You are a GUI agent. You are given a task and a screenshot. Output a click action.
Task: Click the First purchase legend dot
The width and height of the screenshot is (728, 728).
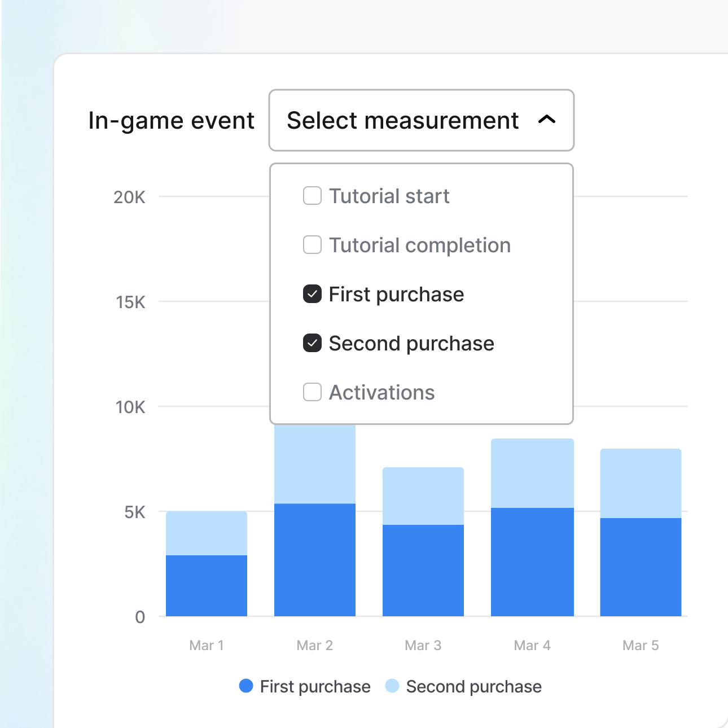(x=247, y=686)
